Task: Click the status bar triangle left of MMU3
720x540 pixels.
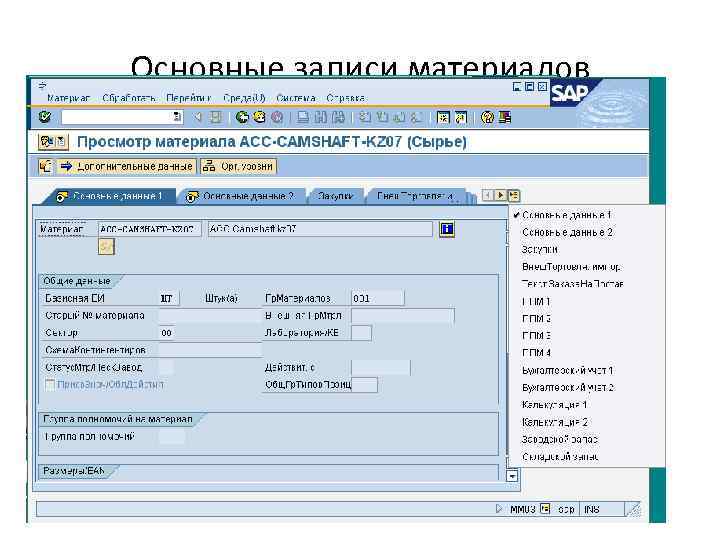Action: point(499,508)
